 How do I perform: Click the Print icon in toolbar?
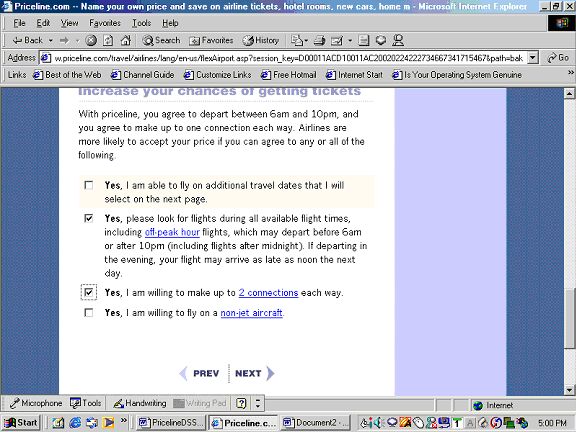(x=319, y=40)
